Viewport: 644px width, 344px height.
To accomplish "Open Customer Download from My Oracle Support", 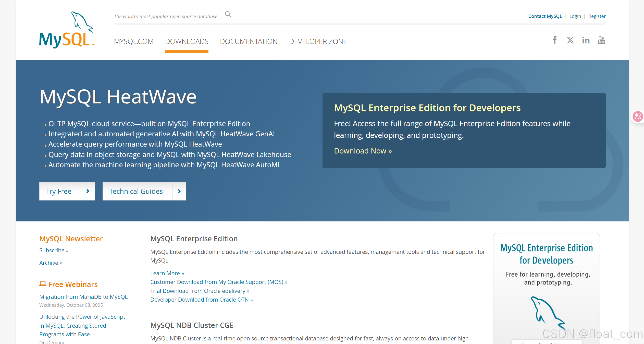I will [x=219, y=282].
